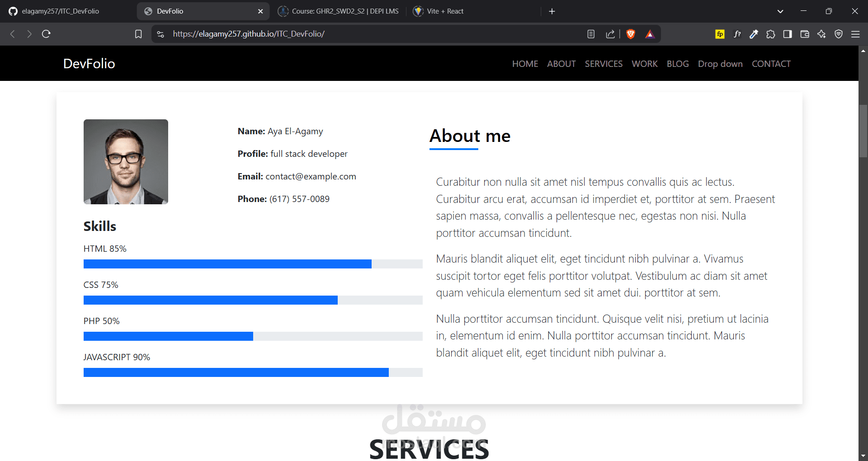868x461 pixels.
Task: Expand the tab search dropdown arrow
Action: [780, 11]
